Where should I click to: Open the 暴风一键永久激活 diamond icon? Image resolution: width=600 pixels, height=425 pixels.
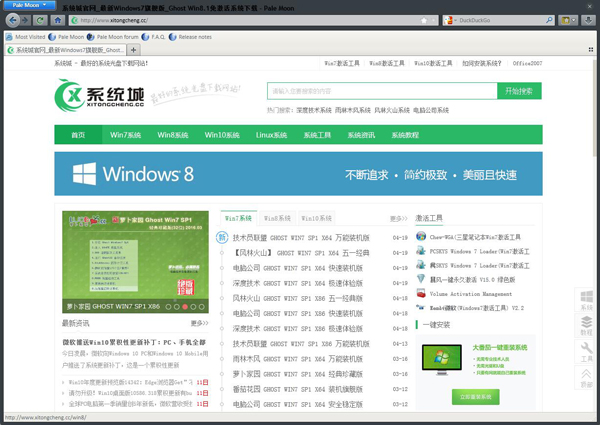tap(421, 279)
